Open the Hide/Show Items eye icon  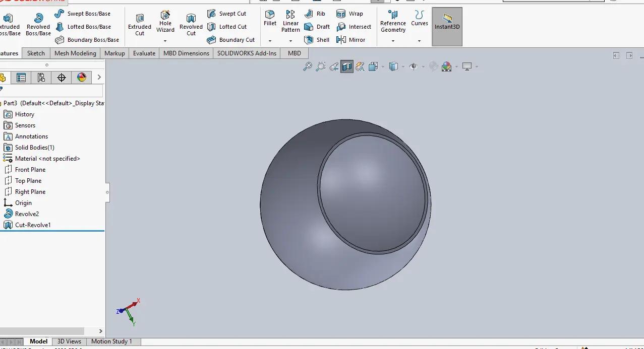tap(413, 66)
